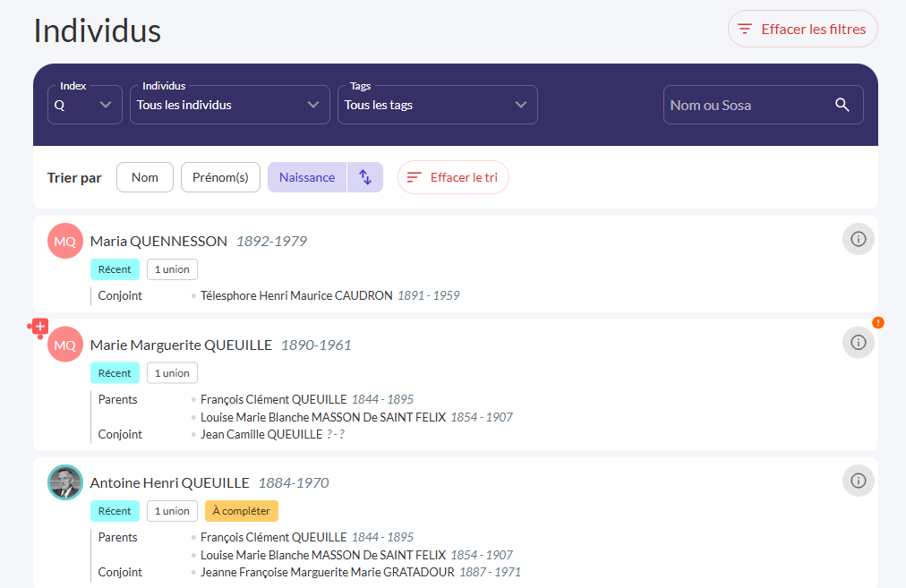Click Marie Marguerite QUEUILLE's MQ avatar
This screenshot has height=588, width=906.
(64, 345)
